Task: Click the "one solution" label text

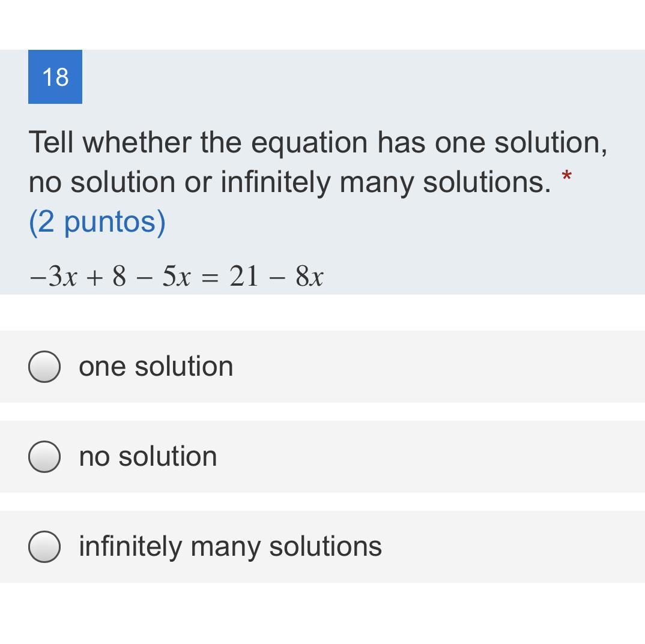Action: (x=156, y=366)
